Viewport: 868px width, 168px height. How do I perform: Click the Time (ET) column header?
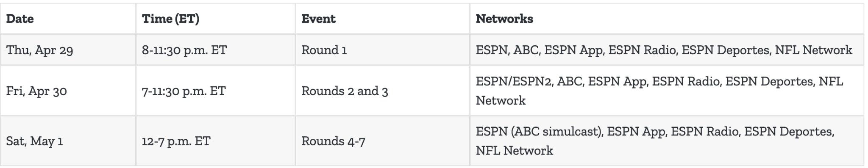[x=216, y=19]
